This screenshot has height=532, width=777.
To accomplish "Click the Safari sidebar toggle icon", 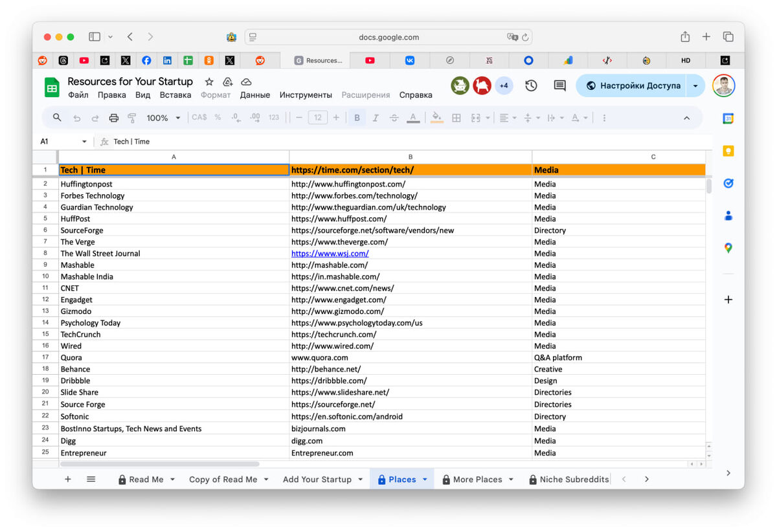I will [95, 37].
